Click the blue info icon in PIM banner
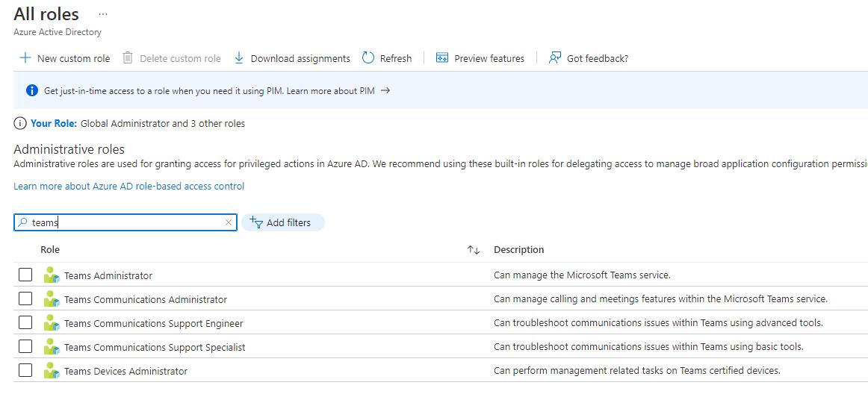Image resolution: width=868 pixels, height=397 pixels. coord(32,90)
